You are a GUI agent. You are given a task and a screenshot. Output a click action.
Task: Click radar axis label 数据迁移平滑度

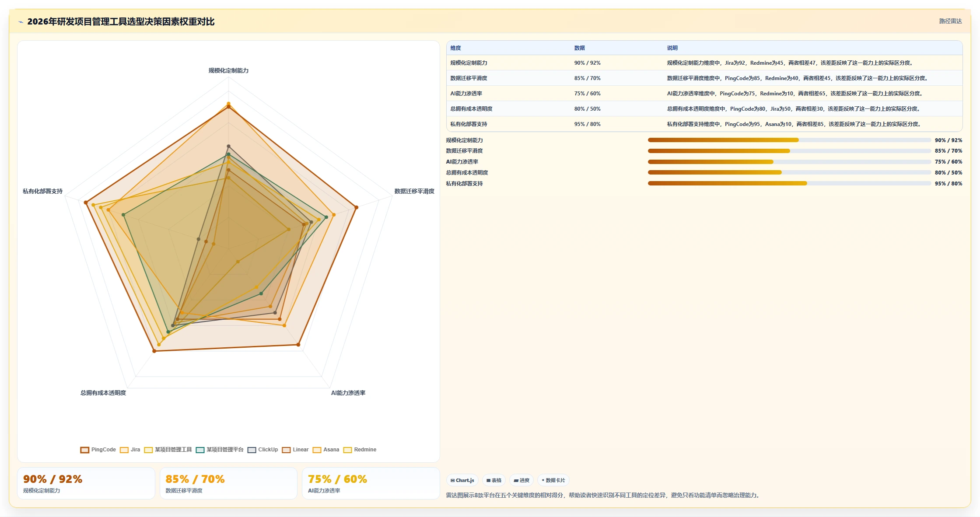pos(414,191)
